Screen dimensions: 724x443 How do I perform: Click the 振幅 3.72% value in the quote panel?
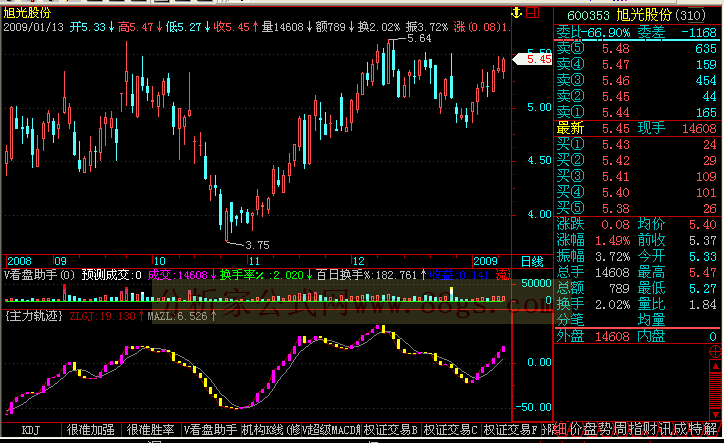[612, 256]
